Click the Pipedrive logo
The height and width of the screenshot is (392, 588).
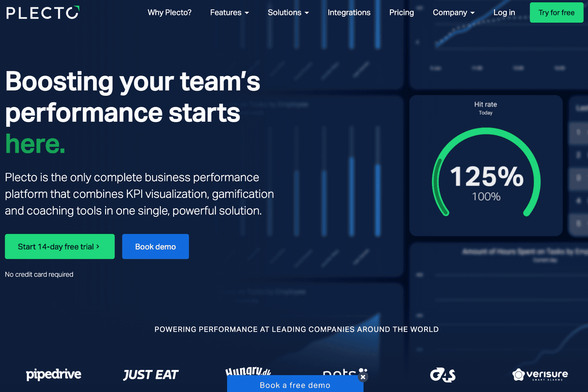coord(54,374)
